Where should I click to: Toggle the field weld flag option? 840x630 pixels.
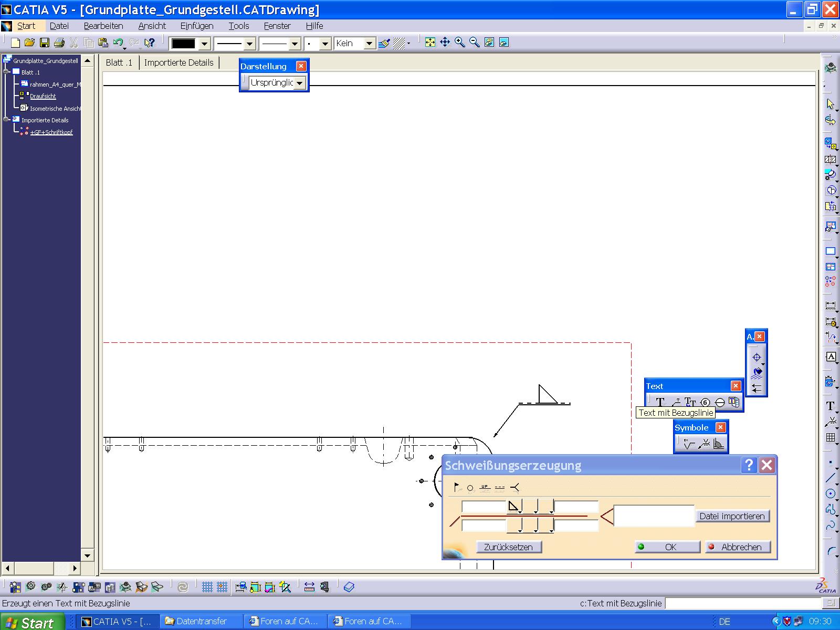point(457,488)
